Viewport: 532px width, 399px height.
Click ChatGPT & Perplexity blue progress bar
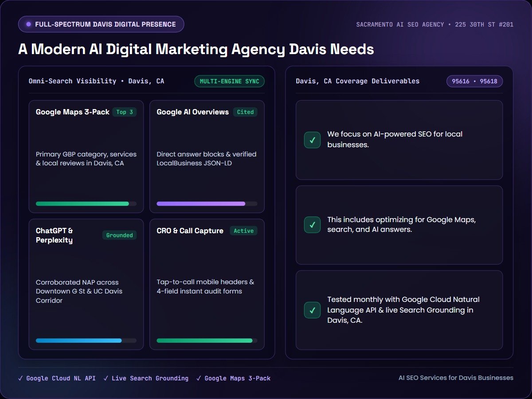[86, 340]
